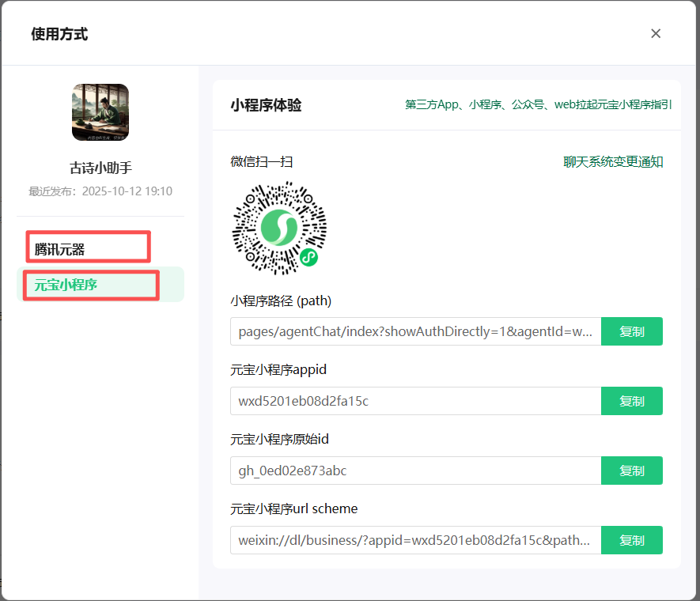Copy the 元宝小程序url scheme value
This screenshot has width=700, height=601.
pos(632,540)
